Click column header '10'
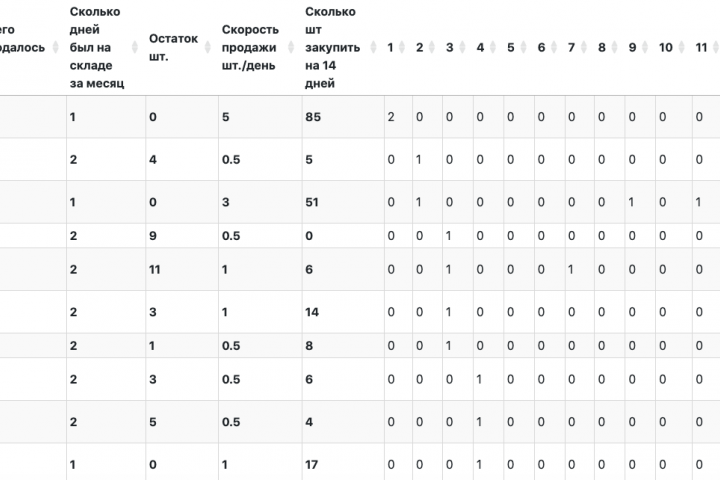This screenshot has width=720, height=480. pyautogui.click(x=665, y=47)
